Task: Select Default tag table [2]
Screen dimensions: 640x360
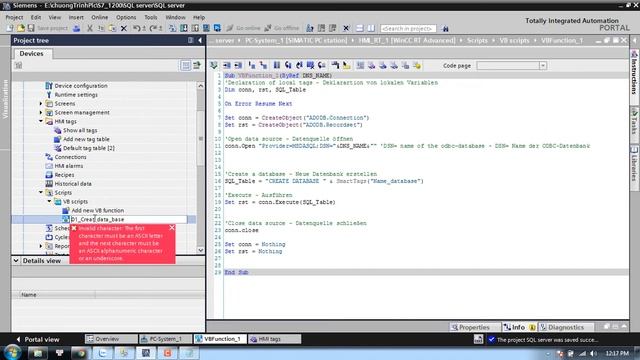Action: (89, 148)
